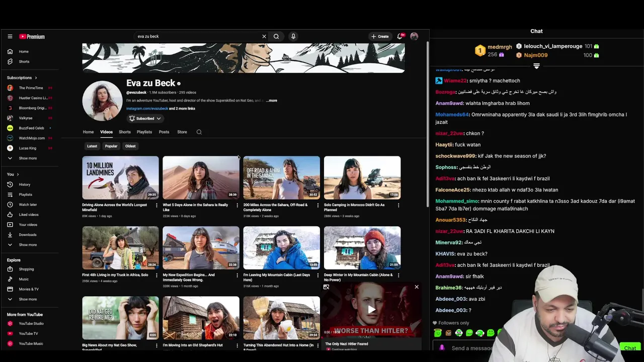
Task: Open The PrimeTime subscription channel
Action: click(x=30, y=88)
